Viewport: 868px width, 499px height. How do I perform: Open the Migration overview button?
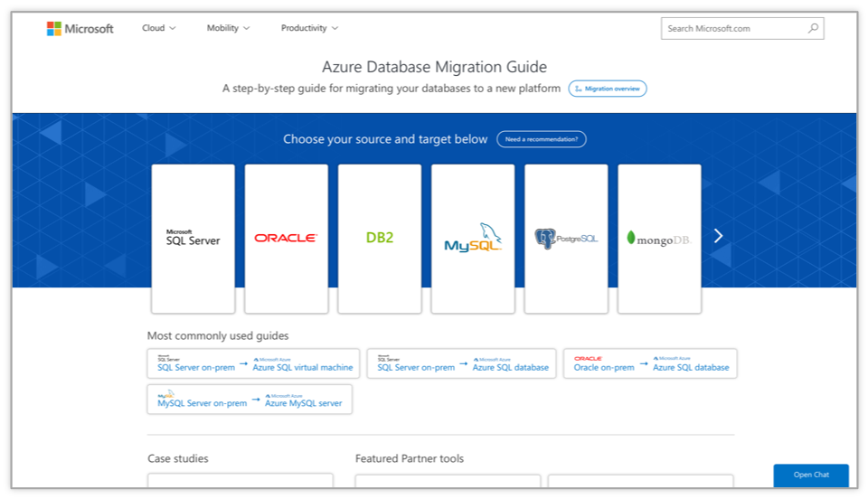pyautogui.click(x=608, y=89)
